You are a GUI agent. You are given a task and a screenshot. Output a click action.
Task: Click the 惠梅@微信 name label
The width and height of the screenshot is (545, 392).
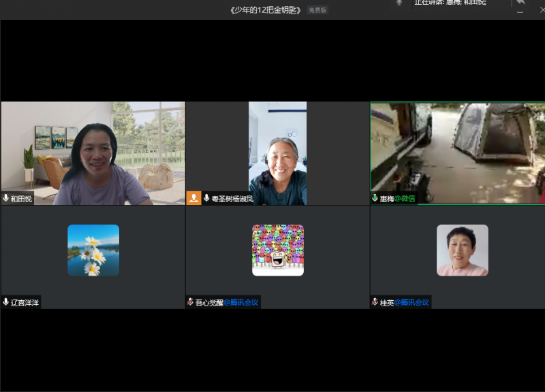point(397,199)
